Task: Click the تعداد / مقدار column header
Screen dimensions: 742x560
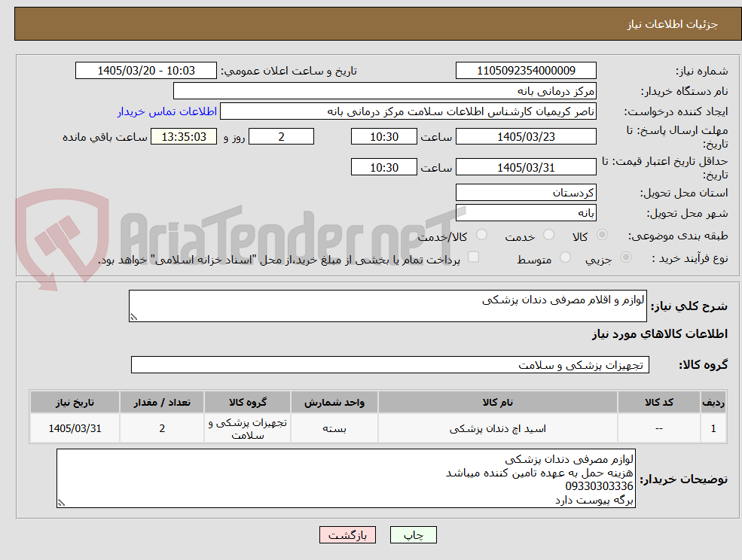Action: pyautogui.click(x=162, y=402)
